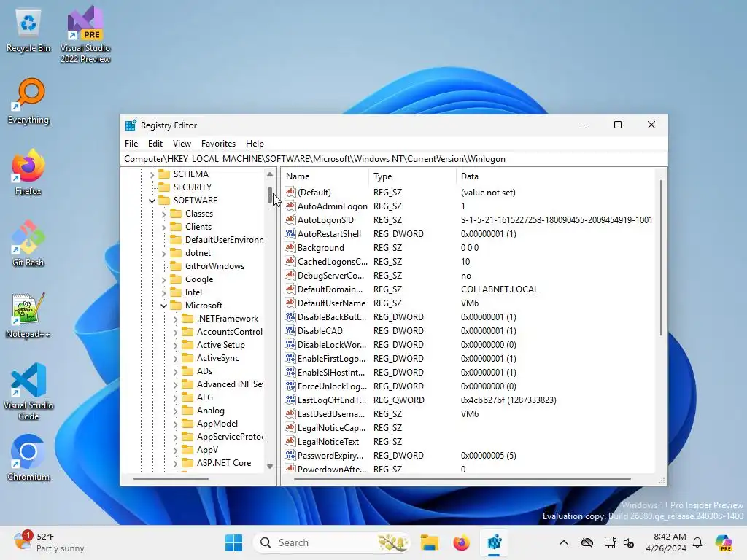Image resolution: width=747 pixels, height=560 pixels.
Task: Launch Git Bash from the desktop
Action: pos(28,244)
